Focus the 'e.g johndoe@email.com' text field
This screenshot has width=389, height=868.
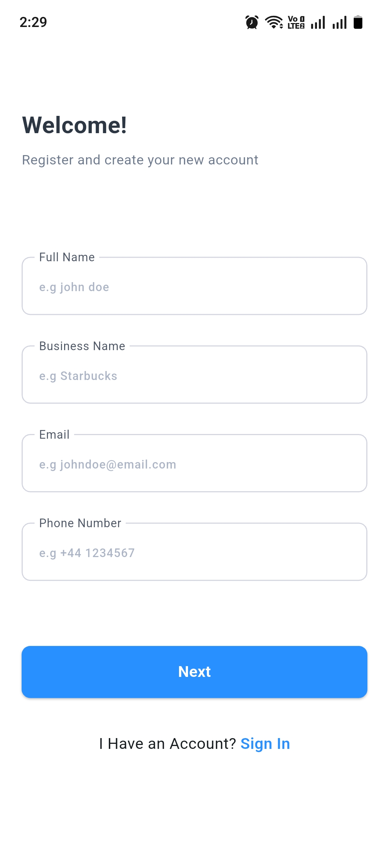(x=194, y=465)
